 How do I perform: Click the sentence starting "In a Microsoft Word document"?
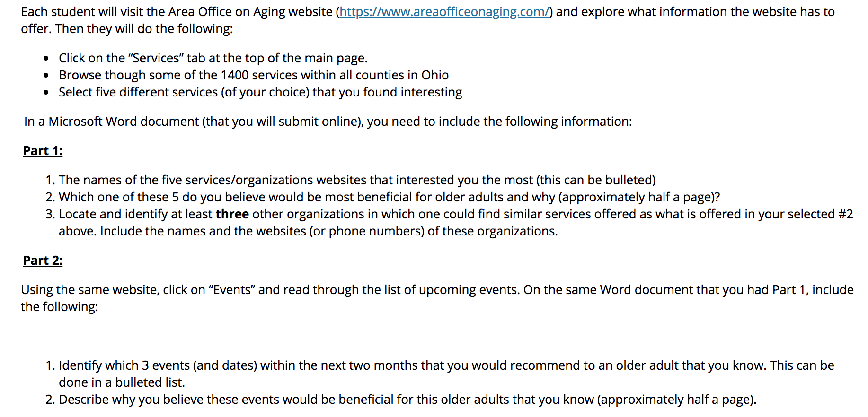click(328, 122)
